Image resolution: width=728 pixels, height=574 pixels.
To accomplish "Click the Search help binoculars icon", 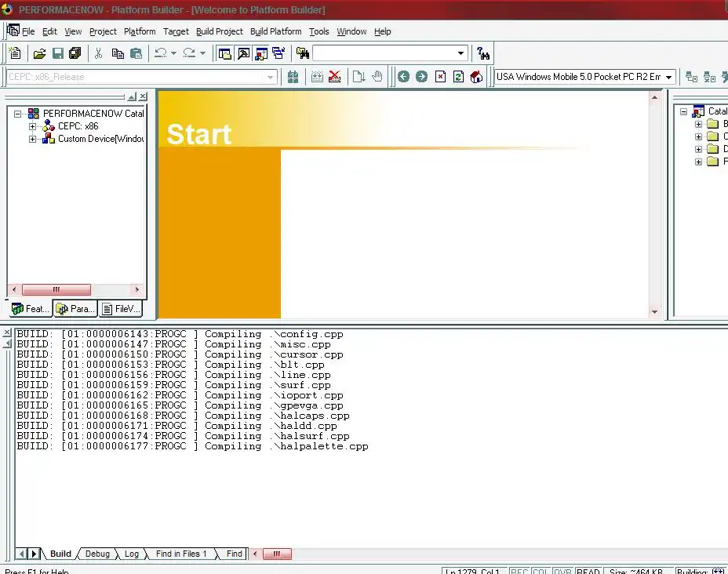I will tap(483, 53).
